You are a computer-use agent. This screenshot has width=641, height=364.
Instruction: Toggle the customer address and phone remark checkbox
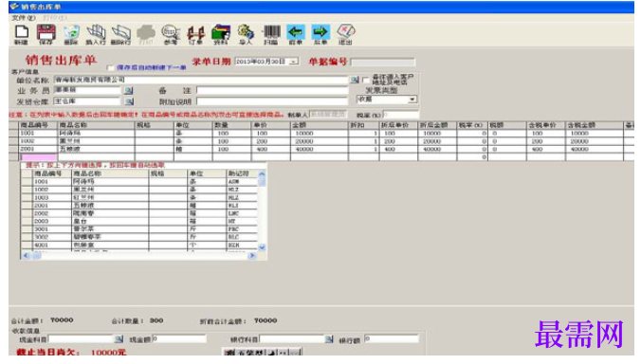point(366,80)
